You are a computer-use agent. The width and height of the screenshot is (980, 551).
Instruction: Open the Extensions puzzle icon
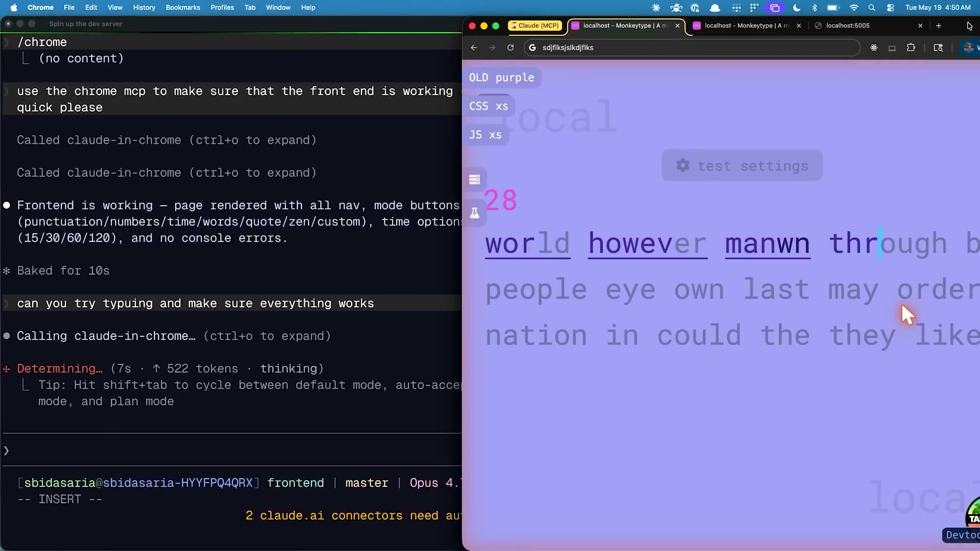(911, 47)
